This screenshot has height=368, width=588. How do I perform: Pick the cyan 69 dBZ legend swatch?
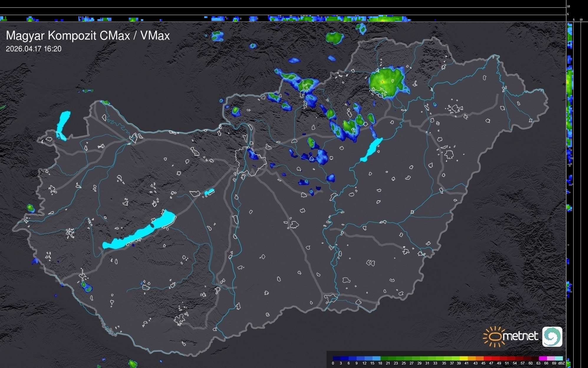click(559, 358)
